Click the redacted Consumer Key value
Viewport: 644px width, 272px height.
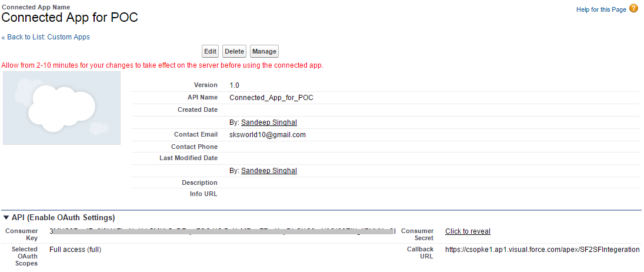(223, 231)
